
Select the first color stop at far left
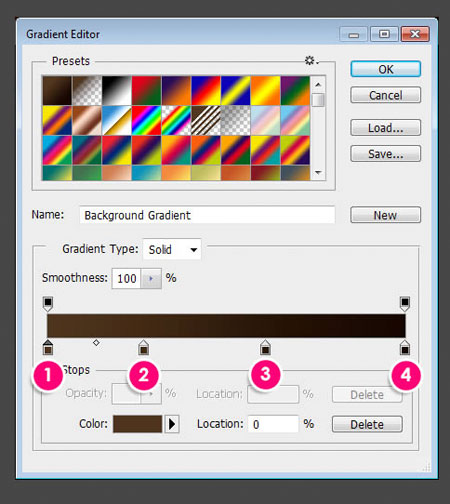point(48,347)
